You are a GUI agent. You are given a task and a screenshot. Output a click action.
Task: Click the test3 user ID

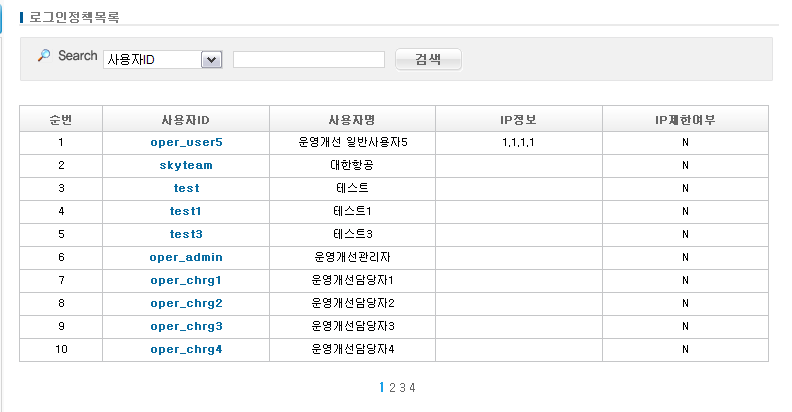(186, 234)
